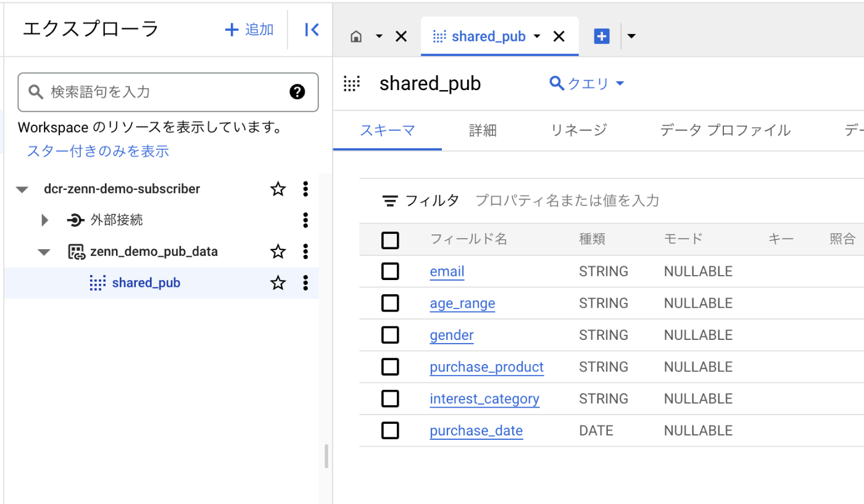Close the home tab
864x504 pixels.
401,37
